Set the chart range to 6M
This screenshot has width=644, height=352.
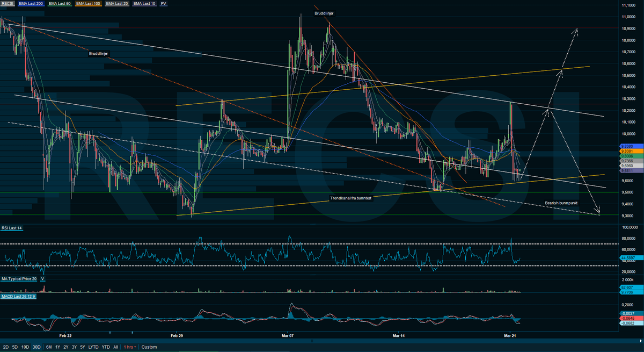point(49,347)
